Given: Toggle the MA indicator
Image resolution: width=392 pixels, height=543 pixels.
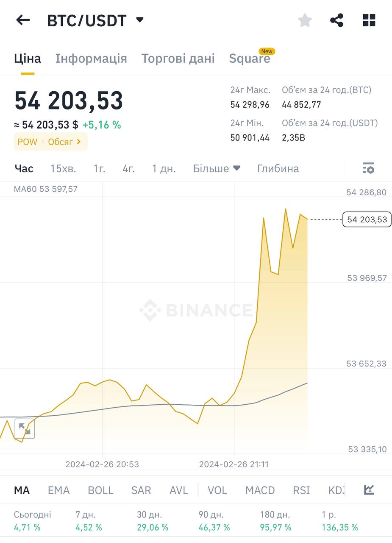Looking at the screenshot, I should click(x=22, y=490).
